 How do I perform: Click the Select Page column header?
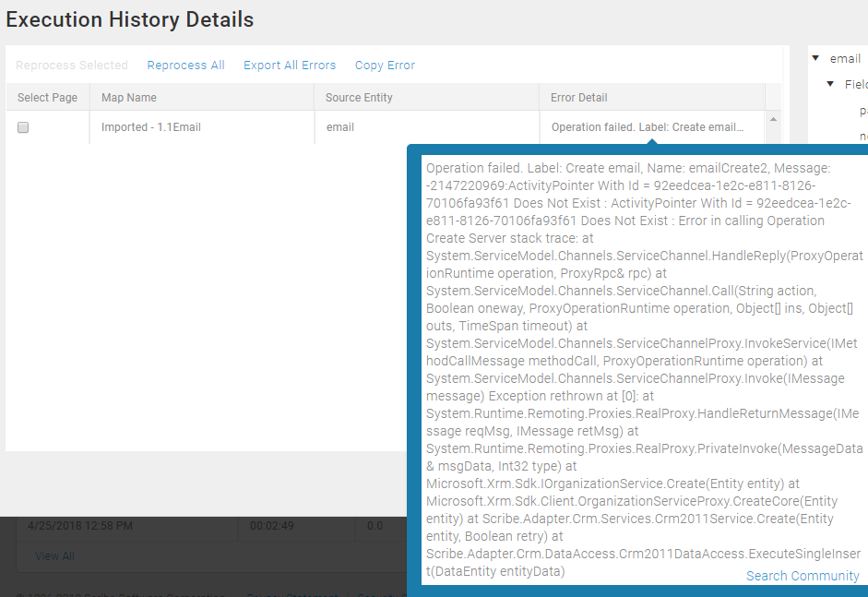click(47, 98)
